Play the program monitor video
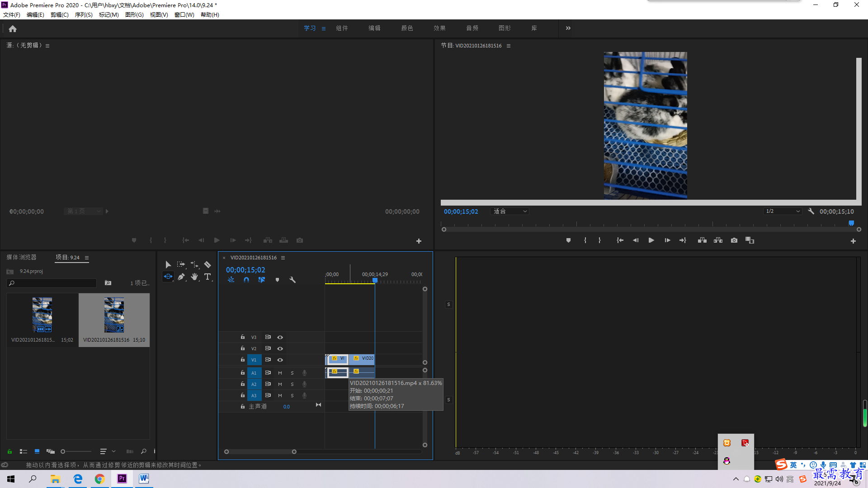The height and width of the screenshot is (488, 868). [651, 240]
